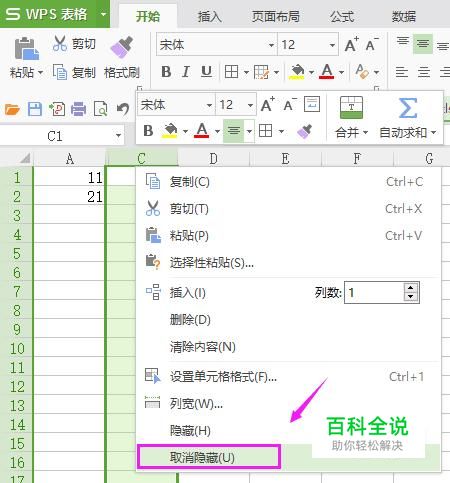Click the Copy icon in ribbon

tap(60, 72)
